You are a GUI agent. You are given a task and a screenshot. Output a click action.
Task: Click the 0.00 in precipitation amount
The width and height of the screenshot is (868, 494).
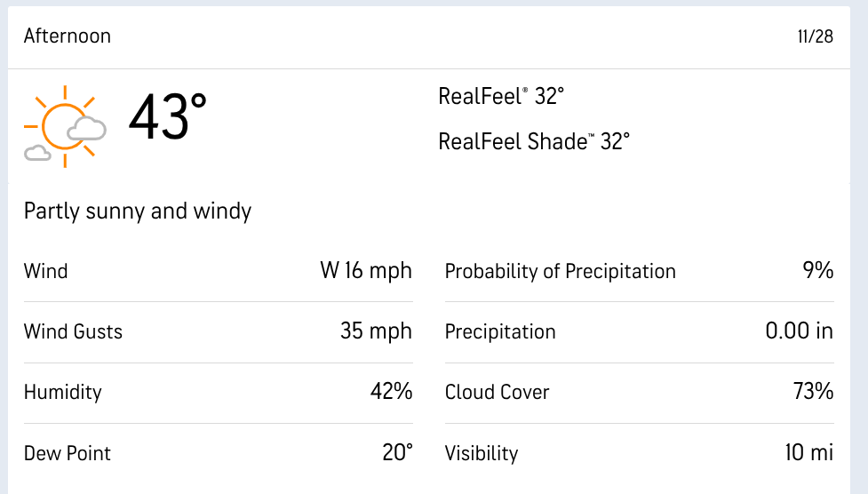pyautogui.click(x=799, y=331)
